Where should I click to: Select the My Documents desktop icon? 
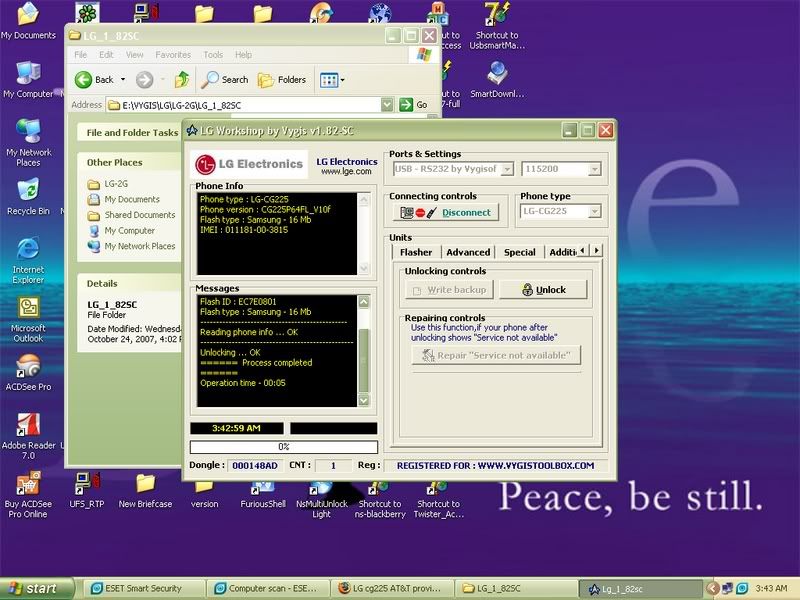click(28, 21)
